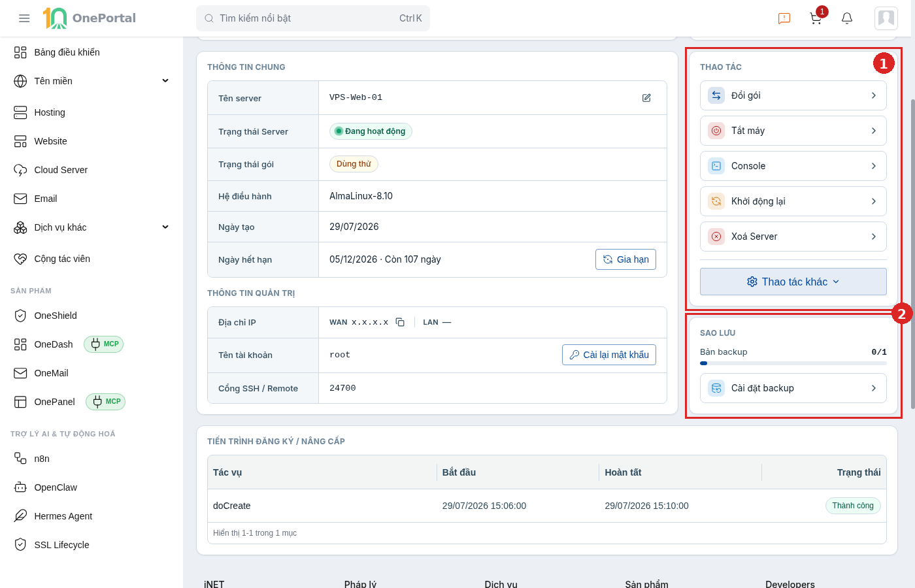Click the Đổi gói swap icon
The image size is (915, 588).
716,95
